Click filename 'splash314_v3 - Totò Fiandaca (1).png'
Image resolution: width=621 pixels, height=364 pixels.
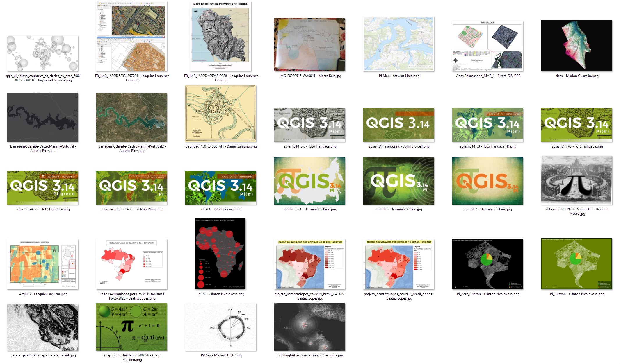tap(488, 146)
